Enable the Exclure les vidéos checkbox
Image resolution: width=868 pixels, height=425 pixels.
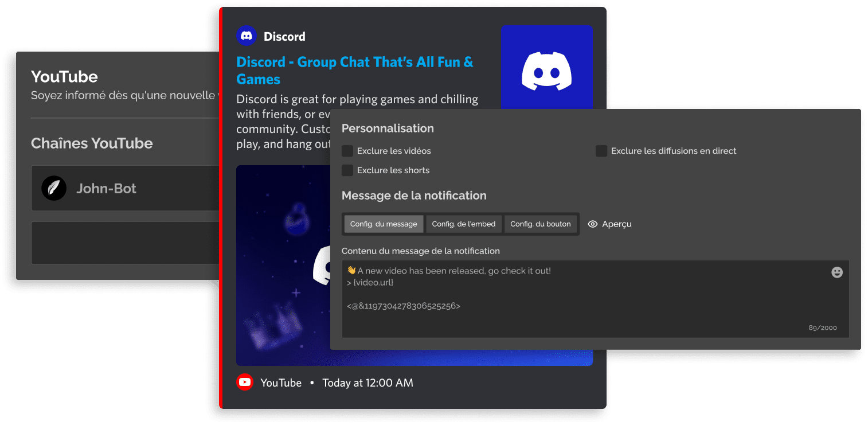tap(347, 151)
